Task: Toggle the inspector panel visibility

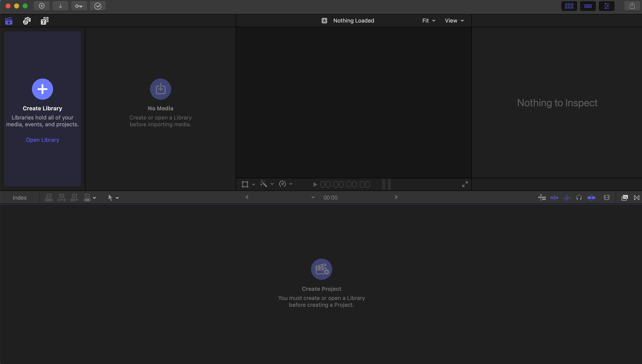Action: (x=607, y=6)
